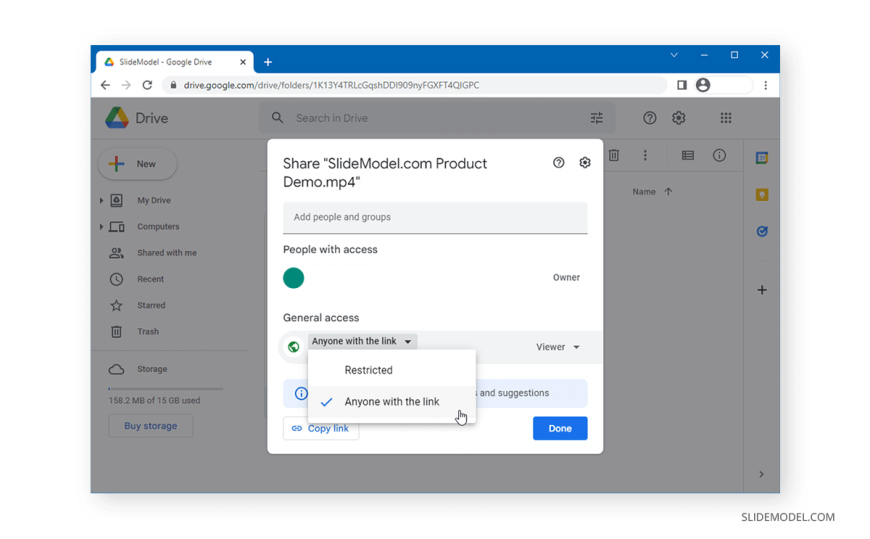Switch to list layout view
This screenshot has height=539, width=870.
[x=687, y=155]
